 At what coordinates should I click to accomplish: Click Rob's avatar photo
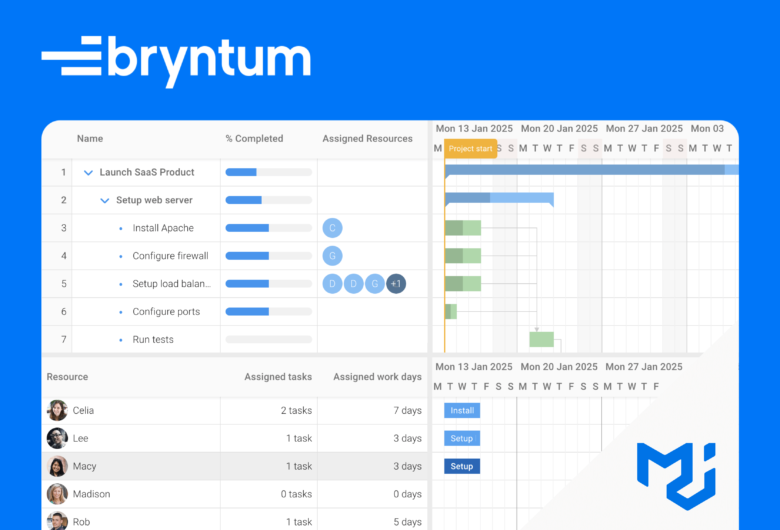tap(57, 521)
